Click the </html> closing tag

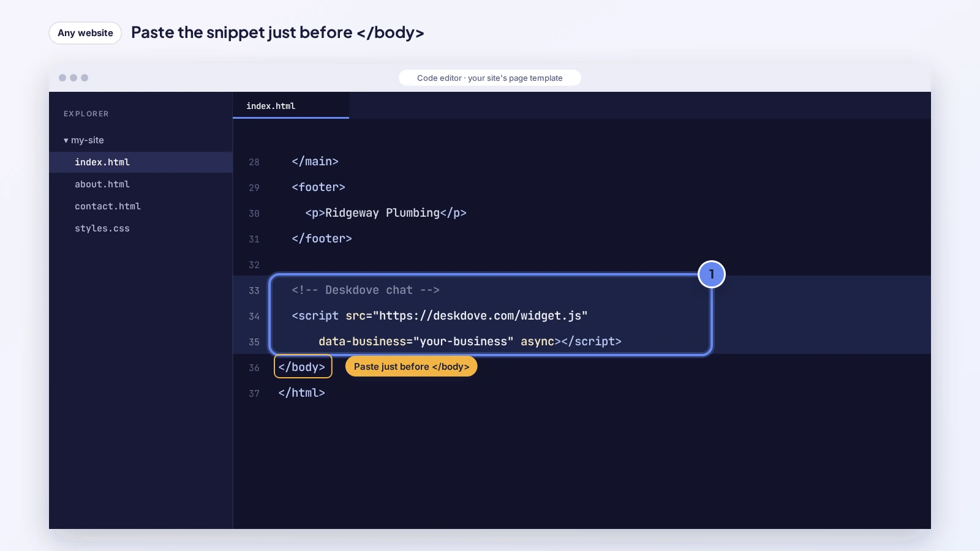(x=301, y=393)
